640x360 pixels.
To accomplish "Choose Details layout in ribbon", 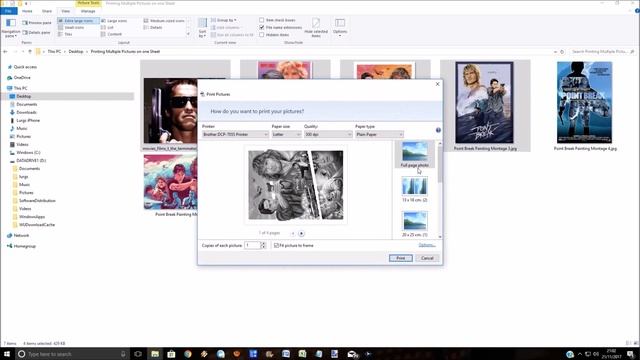I will coord(153,27).
